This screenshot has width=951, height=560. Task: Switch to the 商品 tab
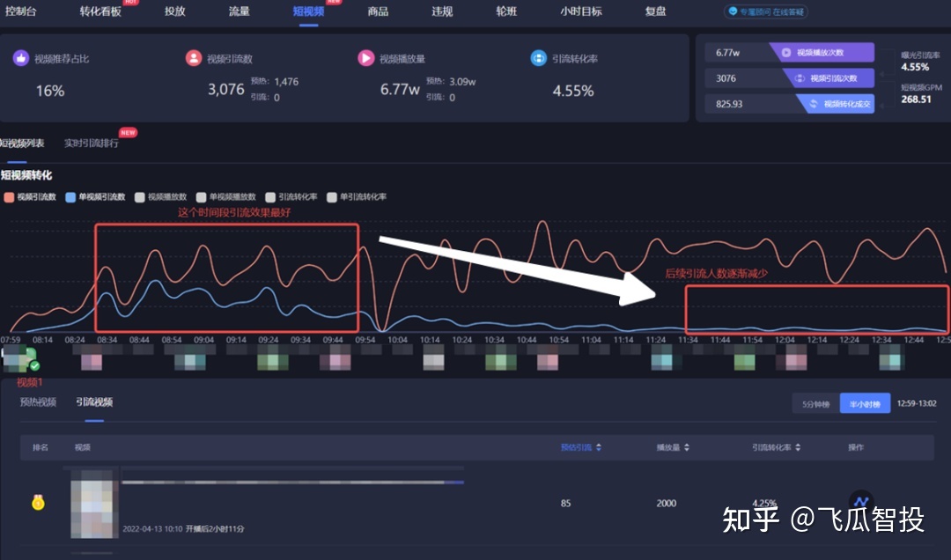(x=378, y=12)
